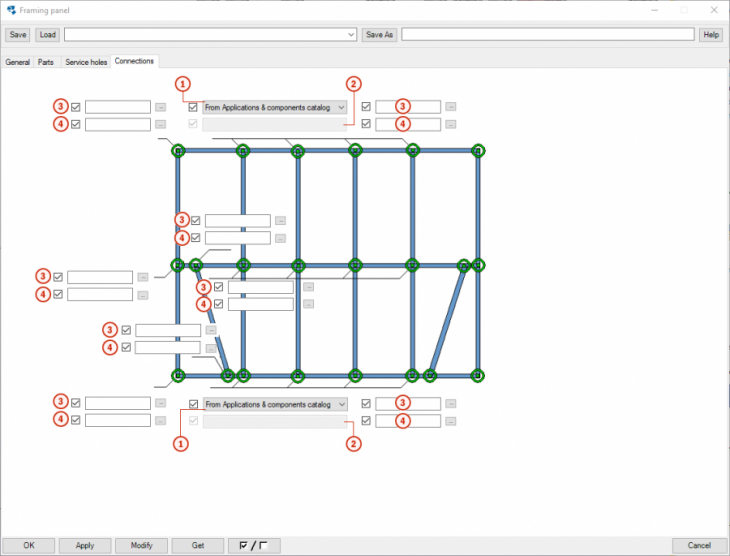Viewport: 730px width, 556px height.
Task: Open the catalog dropdown above the frame drawing
Action: coord(275,107)
